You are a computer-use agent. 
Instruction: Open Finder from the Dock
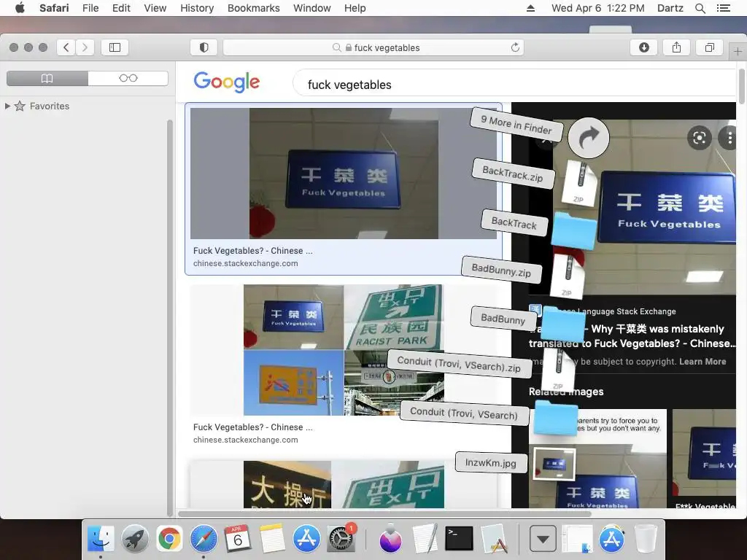(101, 539)
